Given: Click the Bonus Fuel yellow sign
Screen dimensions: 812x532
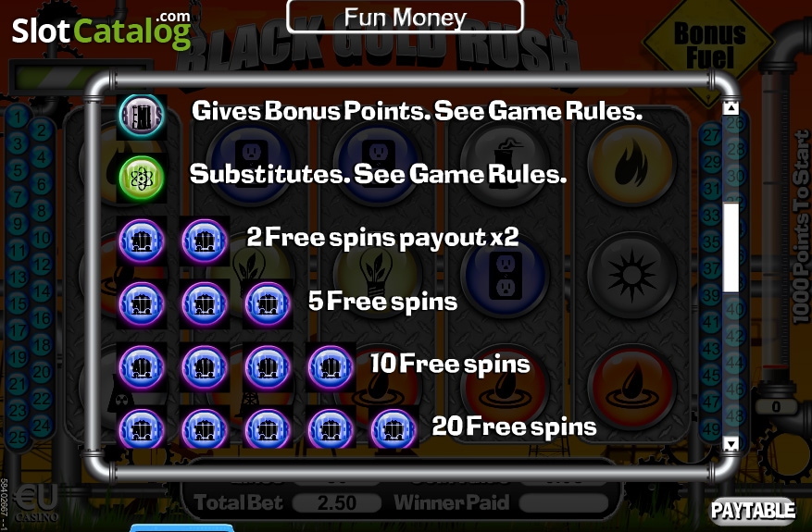Looking at the screenshot, I should tap(709, 45).
